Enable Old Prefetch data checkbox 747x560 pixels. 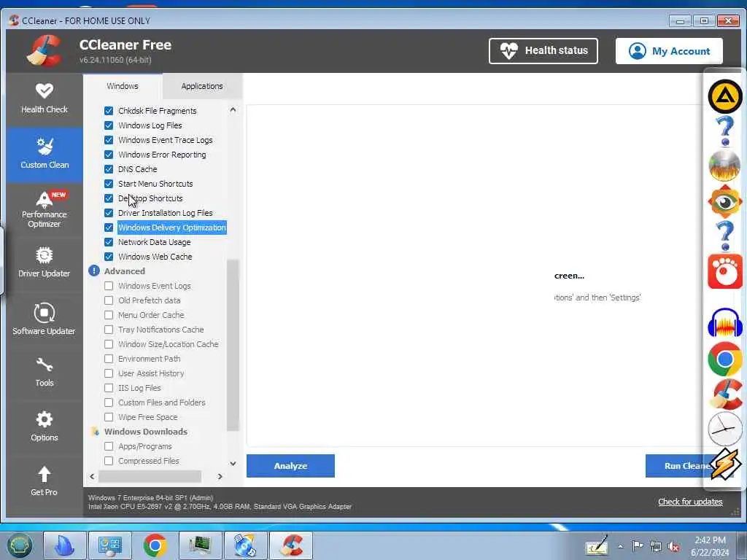point(109,300)
